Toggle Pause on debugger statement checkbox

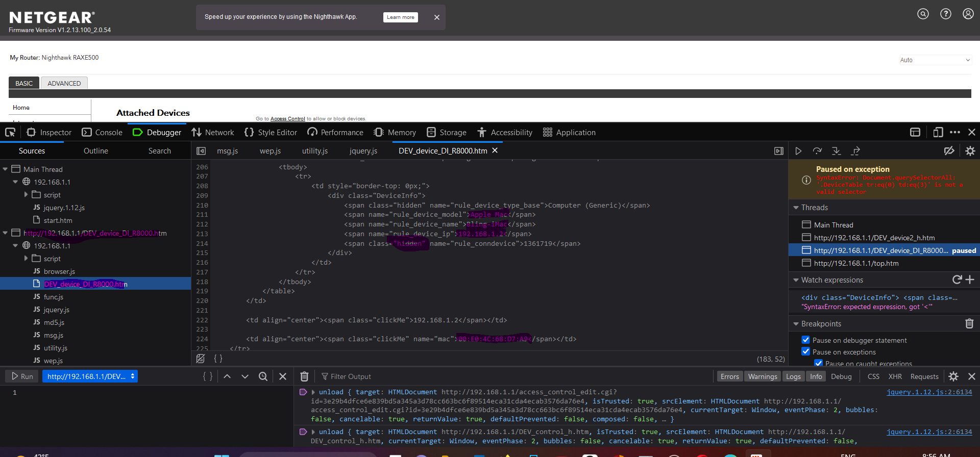[x=805, y=340]
